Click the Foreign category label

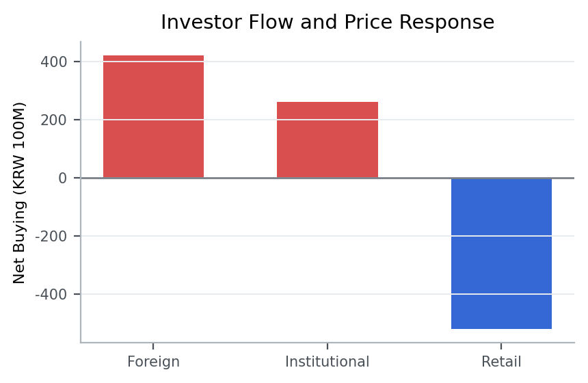pyautogui.click(x=153, y=362)
